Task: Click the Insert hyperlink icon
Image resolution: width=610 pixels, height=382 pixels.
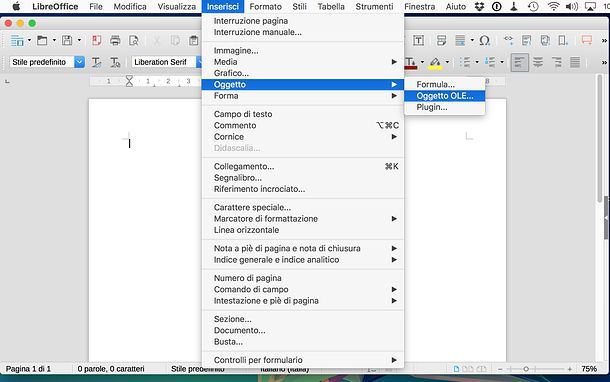Action: click(508, 40)
